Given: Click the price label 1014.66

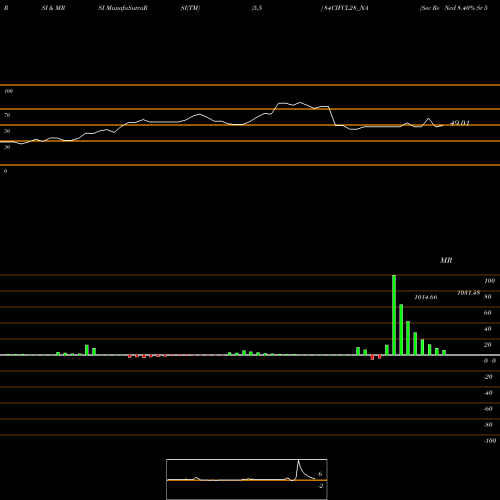Looking at the screenshot, I should pos(426,297).
